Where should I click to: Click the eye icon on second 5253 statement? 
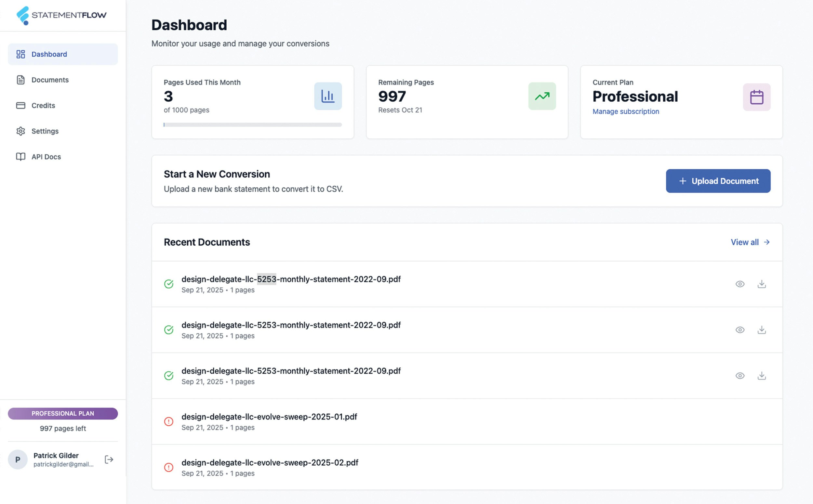click(740, 330)
